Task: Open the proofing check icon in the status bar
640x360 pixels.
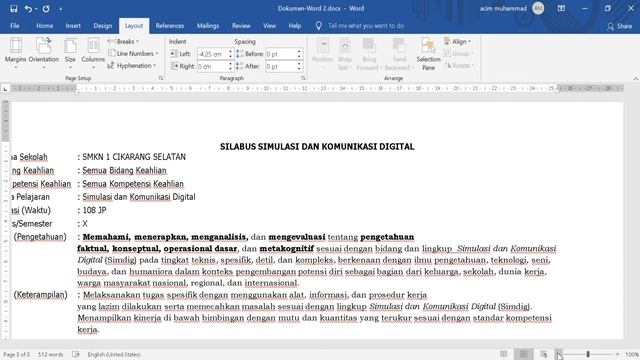Action: pyautogui.click(x=76, y=354)
